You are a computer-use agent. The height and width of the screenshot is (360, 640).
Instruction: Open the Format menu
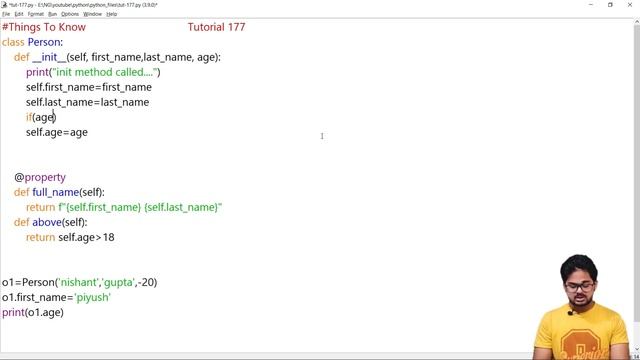pos(36,14)
